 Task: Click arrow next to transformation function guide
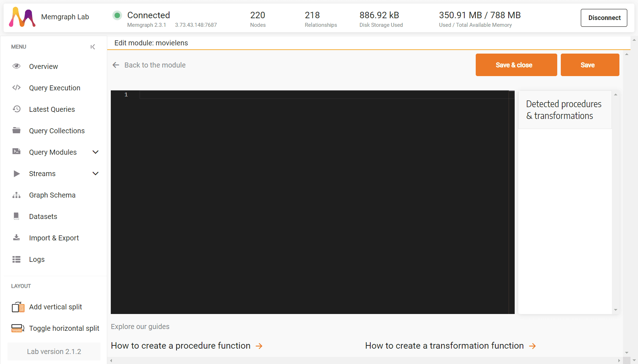pos(533,346)
